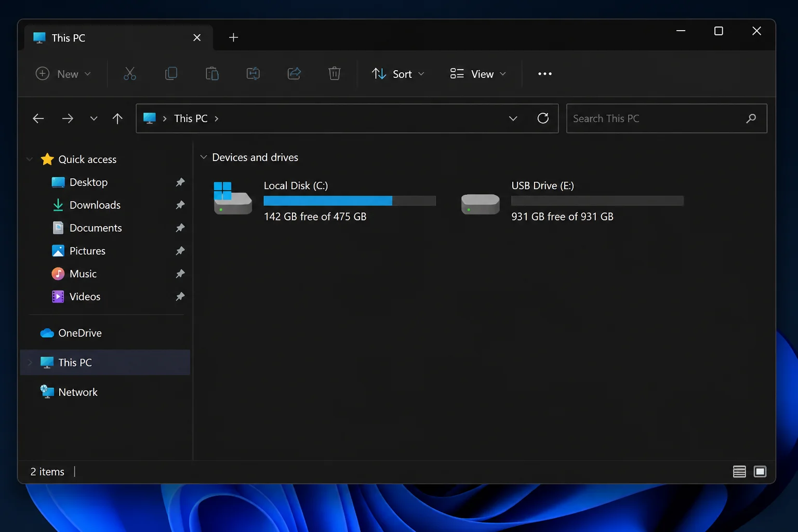The width and height of the screenshot is (798, 532).
Task: Click the Cut scissors icon
Action: [130, 74]
